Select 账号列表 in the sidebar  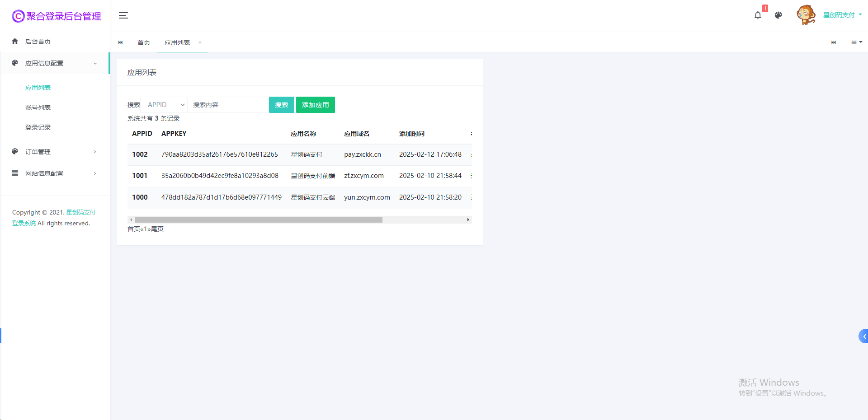point(38,107)
